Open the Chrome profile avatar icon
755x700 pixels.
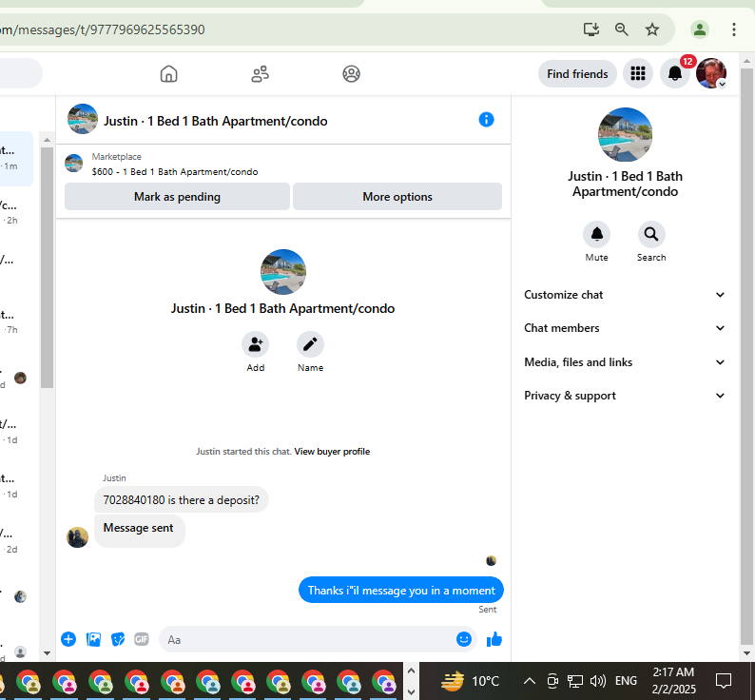click(700, 29)
